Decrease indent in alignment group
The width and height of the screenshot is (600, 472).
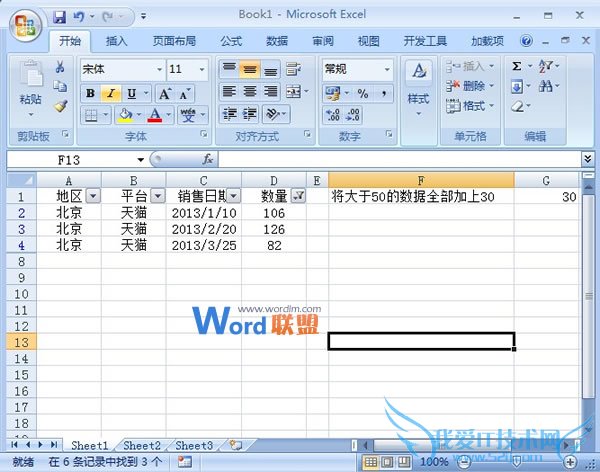click(x=229, y=114)
